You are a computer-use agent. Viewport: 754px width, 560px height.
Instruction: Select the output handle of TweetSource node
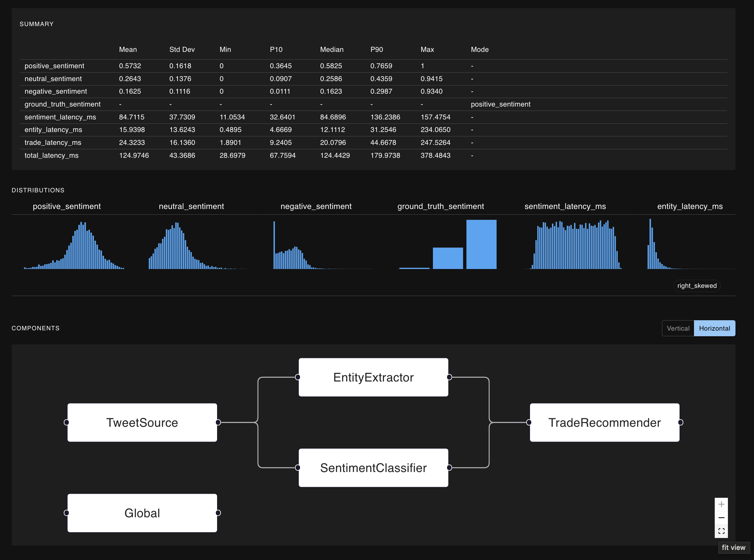pos(219,423)
